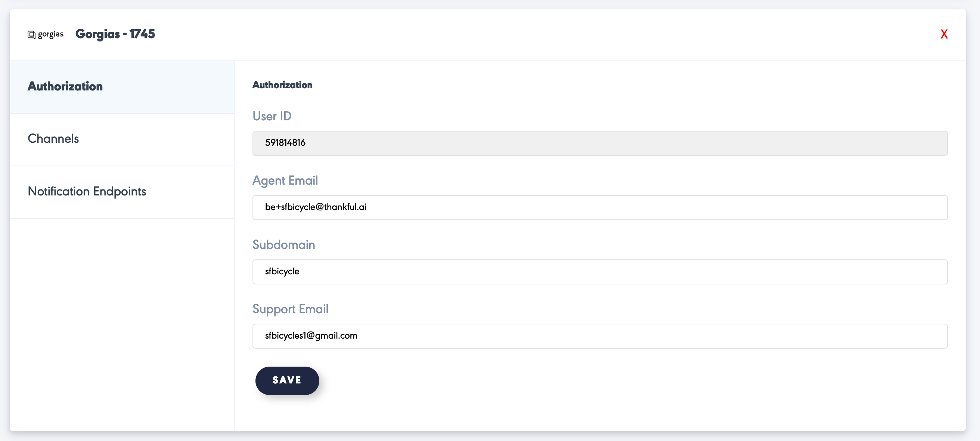
Task: Open the Notification Endpoints tab
Action: tap(122, 192)
